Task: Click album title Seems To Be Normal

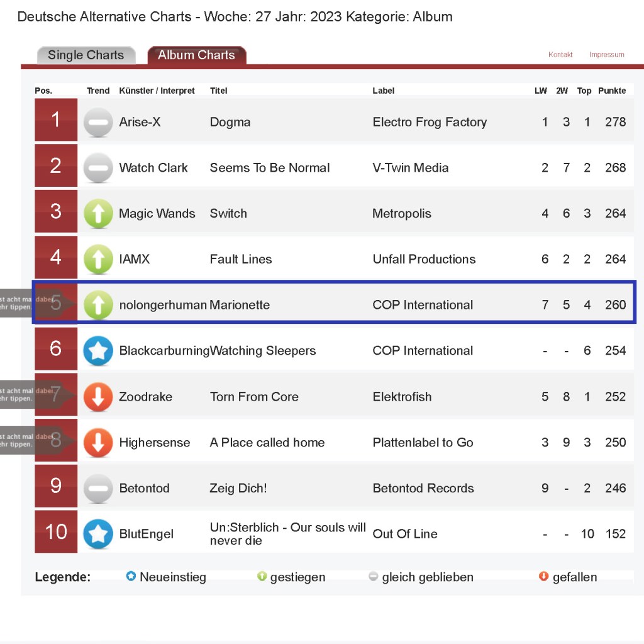Action: [x=270, y=168]
